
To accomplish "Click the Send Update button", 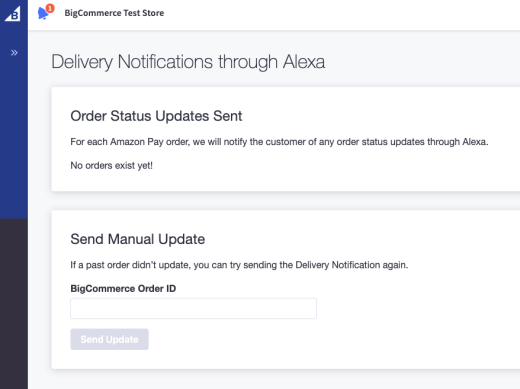I will (x=109, y=339).
